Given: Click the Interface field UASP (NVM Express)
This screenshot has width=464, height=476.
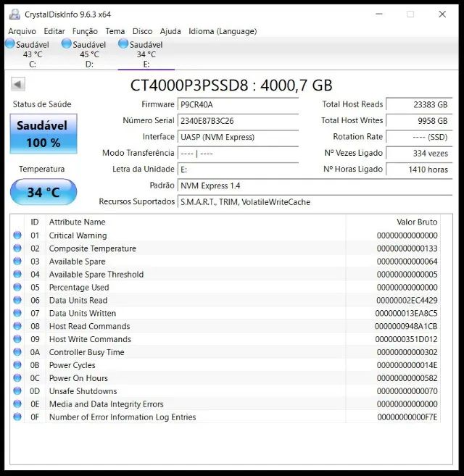Looking at the screenshot, I should [238, 137].
